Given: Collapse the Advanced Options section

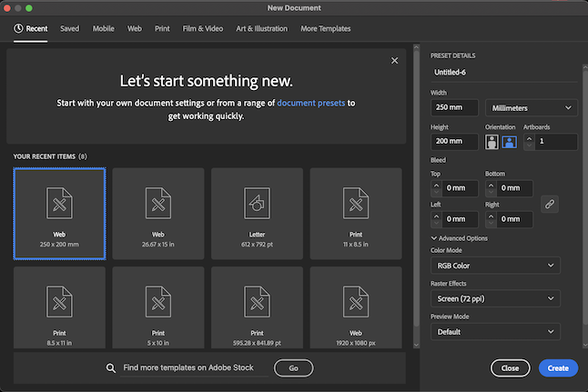Looking at the screenshot, I should pyautogui.click(x=460, y=238).
